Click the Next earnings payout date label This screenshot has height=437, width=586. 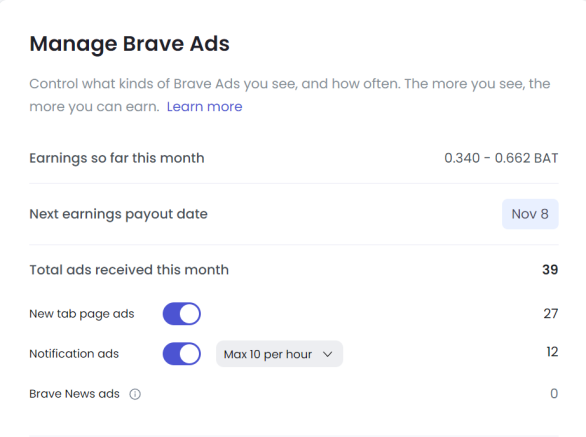click(x=118, y=214)
